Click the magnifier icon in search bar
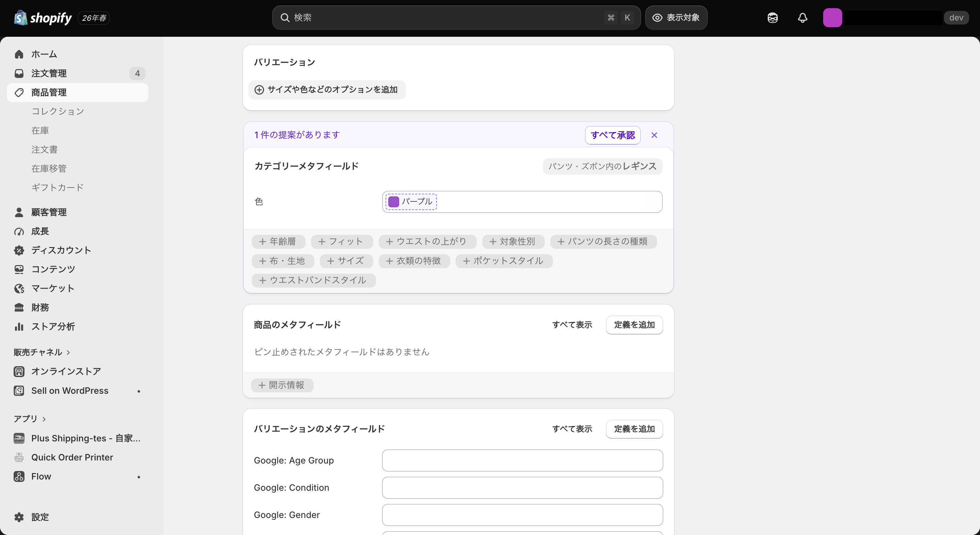This screenshot has height=535, width=980. coord(284,17)
